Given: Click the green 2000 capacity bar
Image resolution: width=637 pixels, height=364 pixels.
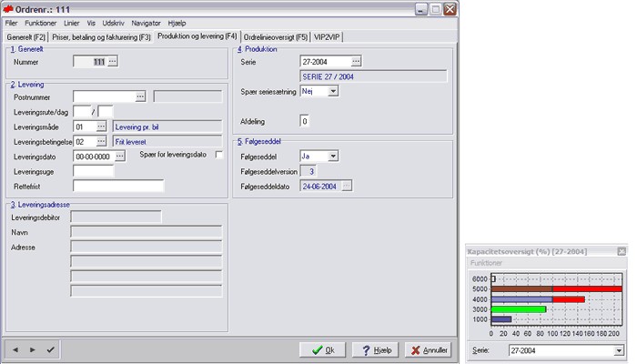Looking at the screenshot, I should click(x=519, y=308).
